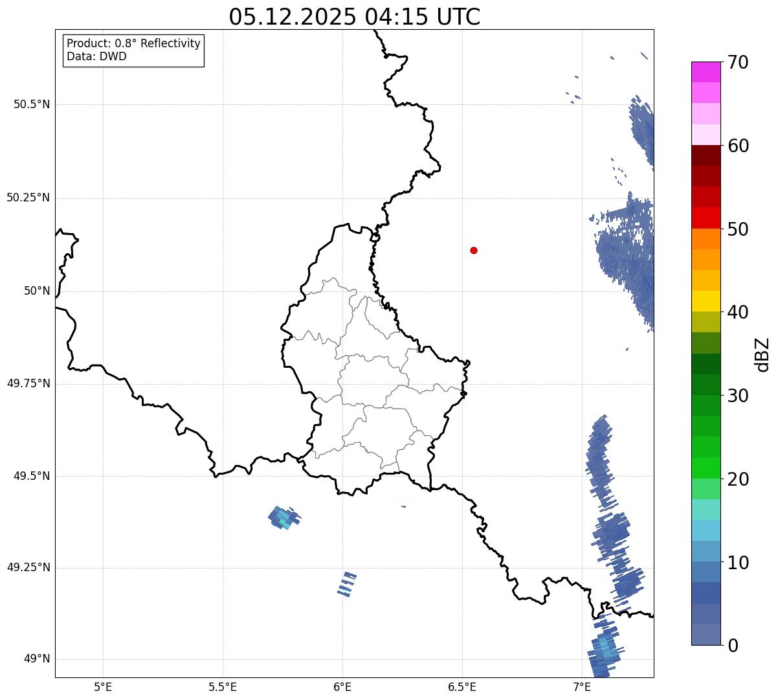Click the '6.5°E' longitude label

coord(462,686)
